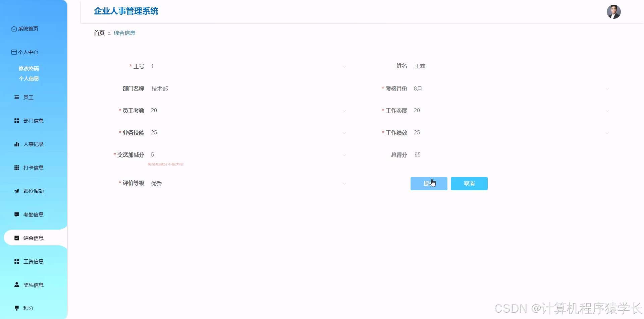The image size is (644, 319).
Task: Click the 综合信息 breadcrumb link
Action: 124,33
